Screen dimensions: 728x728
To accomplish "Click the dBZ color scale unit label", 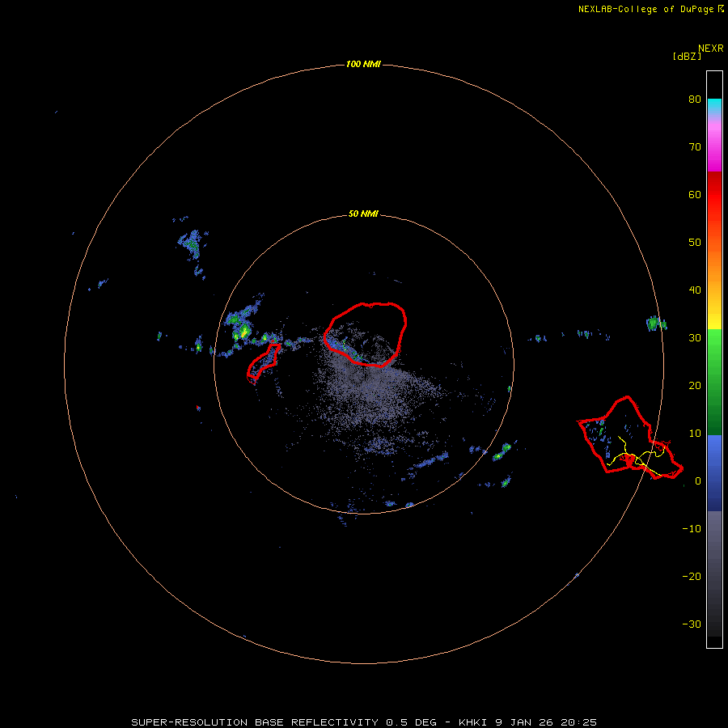I will coord(687,56).
